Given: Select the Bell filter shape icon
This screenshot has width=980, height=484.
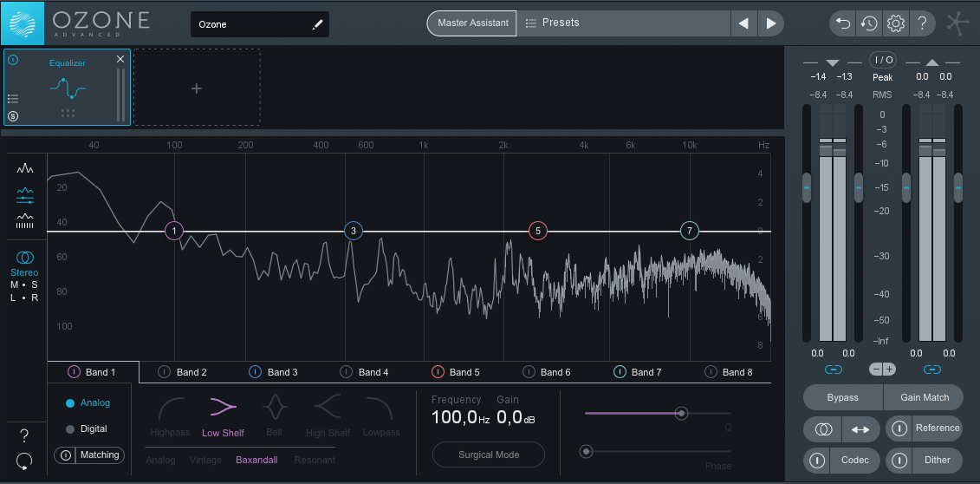Looking at the screenshot, I should click(x=275, y=408).
